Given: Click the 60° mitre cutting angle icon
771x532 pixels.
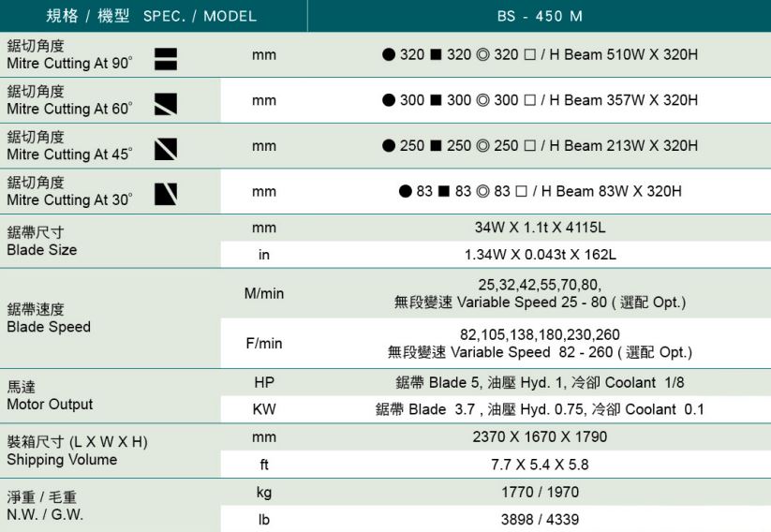Looking at the screenshot, I should (166, 103).
